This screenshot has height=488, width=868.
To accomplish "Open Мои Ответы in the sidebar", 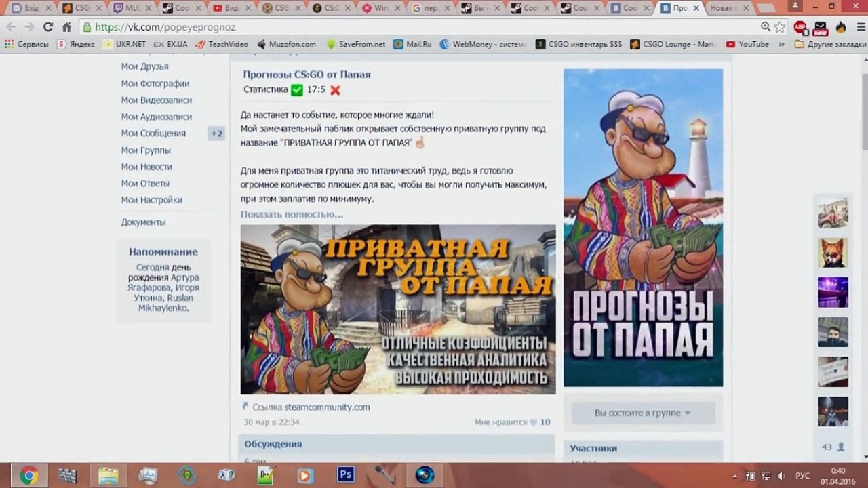I will point(145,184).
